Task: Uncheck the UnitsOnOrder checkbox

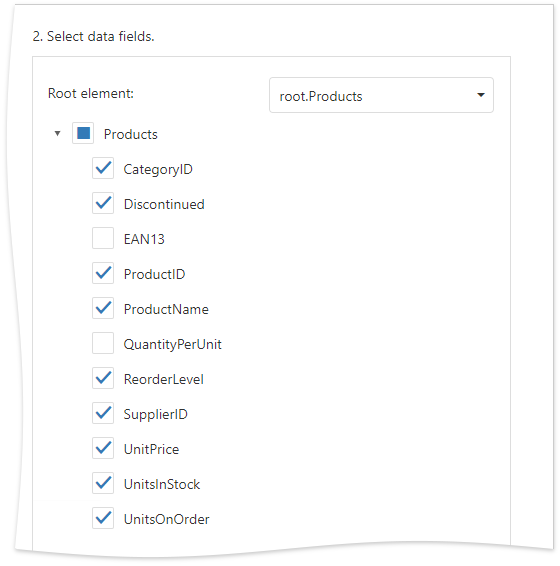Action: click(103, 518)
